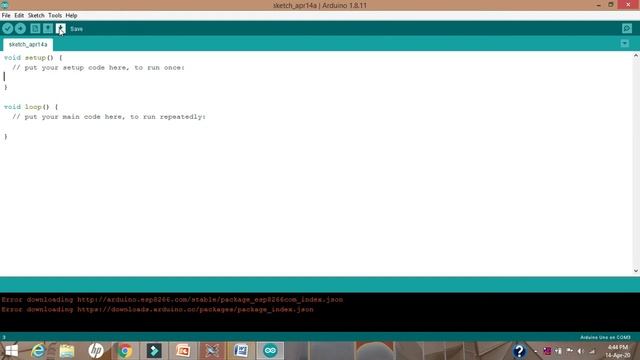640x360 pixels.
Task: Click the Upload arrow button
Action: click(20, 29)
